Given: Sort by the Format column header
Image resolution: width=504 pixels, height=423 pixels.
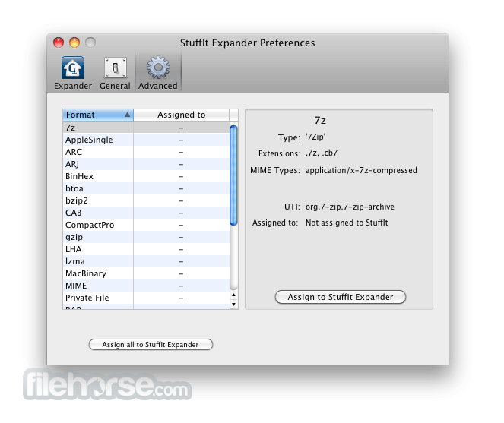Looking at the screenshot, I should pos(98,115).
